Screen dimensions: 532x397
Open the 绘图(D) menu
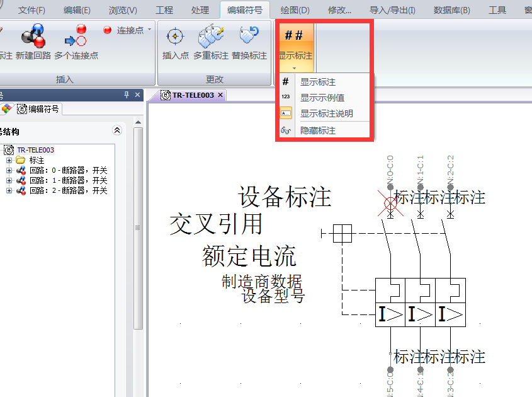[x=295, y=10]
